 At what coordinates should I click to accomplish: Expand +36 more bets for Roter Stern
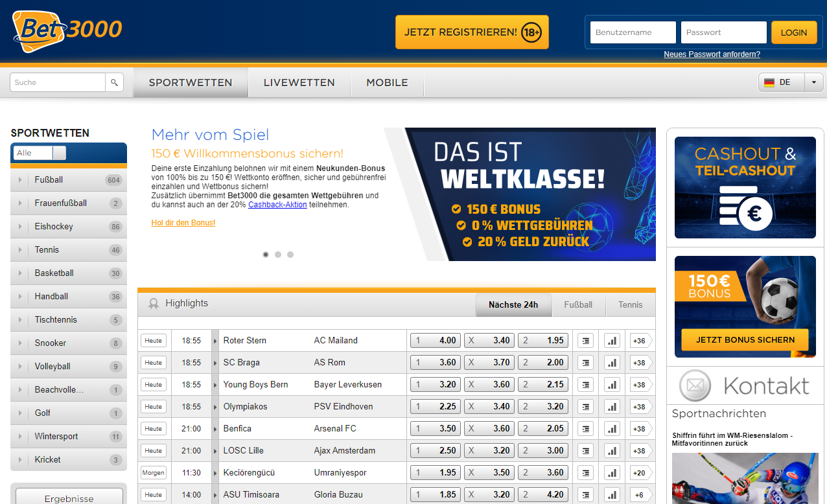pos(641,341)
